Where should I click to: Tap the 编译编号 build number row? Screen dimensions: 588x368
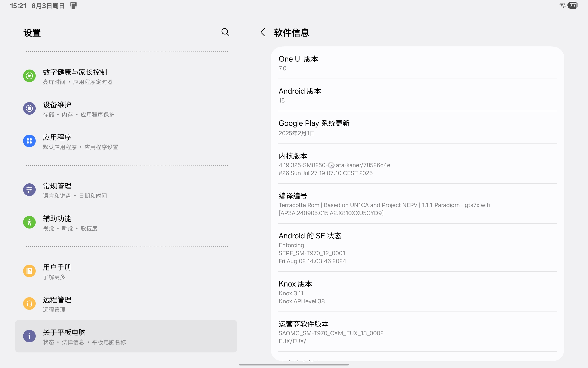(x=417, y=204)
